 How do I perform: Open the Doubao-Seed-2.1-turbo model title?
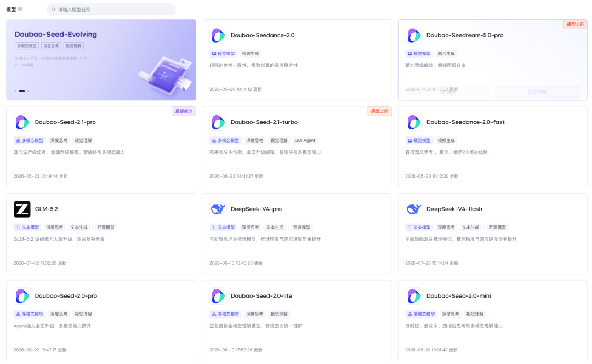tap(264, 122)
